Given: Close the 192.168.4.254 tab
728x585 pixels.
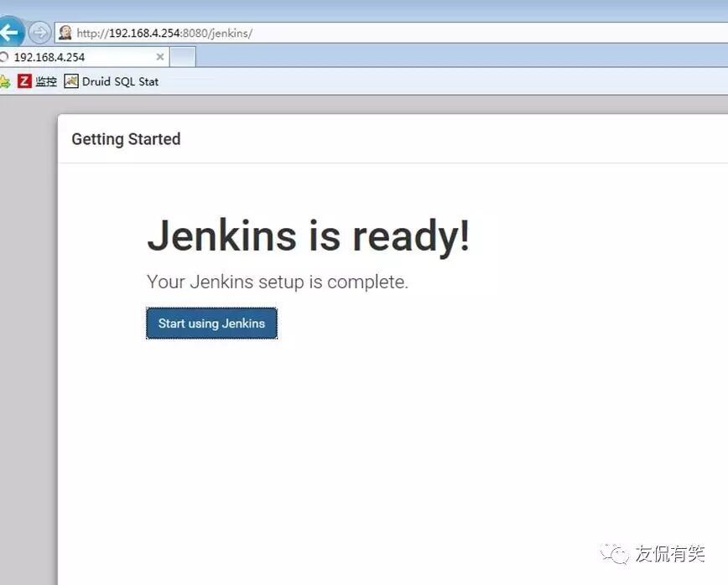Looking at the screenshot, I should tap(159, 57).
